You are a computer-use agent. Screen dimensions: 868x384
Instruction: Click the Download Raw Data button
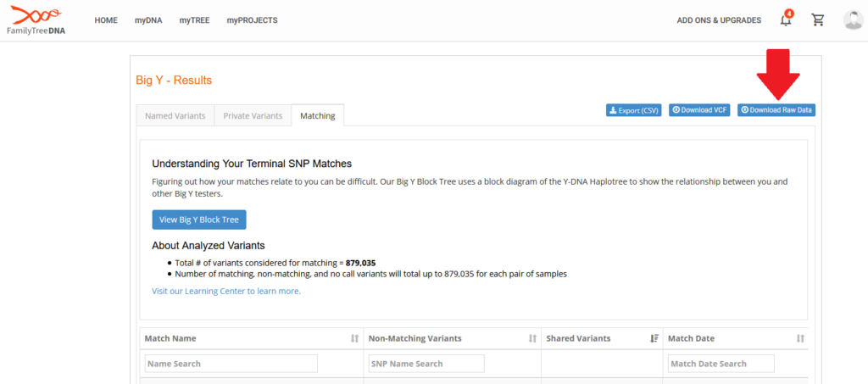tap(776, 110)
